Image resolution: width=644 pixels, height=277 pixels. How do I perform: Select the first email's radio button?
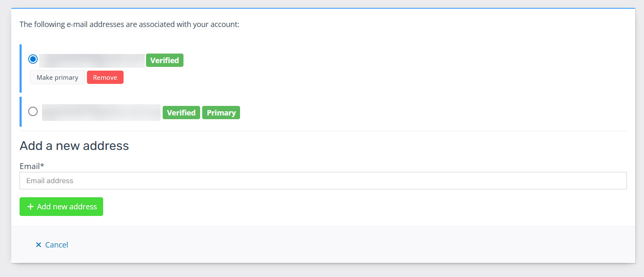click(x=33, y=59)
